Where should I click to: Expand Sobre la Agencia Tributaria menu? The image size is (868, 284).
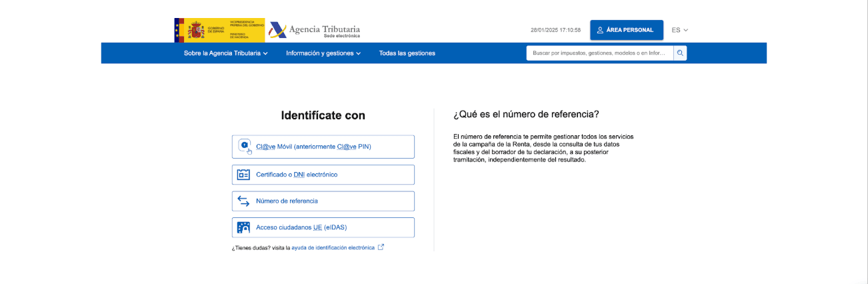tap(226, 53)
